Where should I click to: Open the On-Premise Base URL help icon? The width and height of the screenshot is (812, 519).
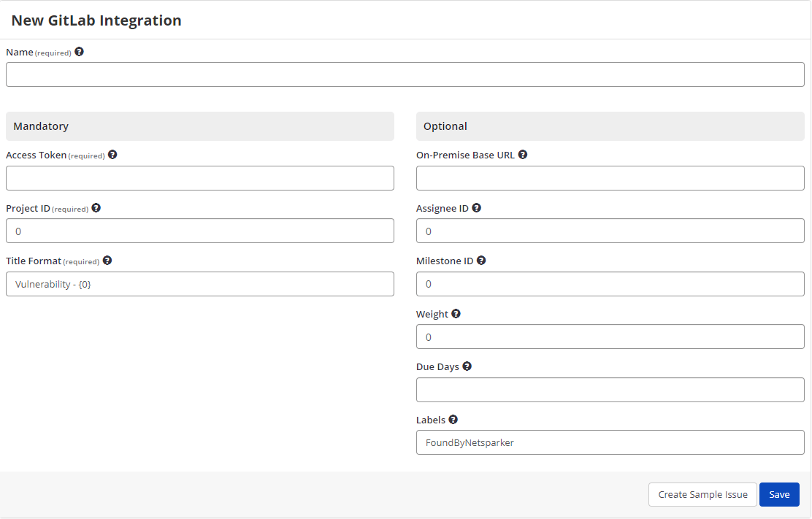522,154
